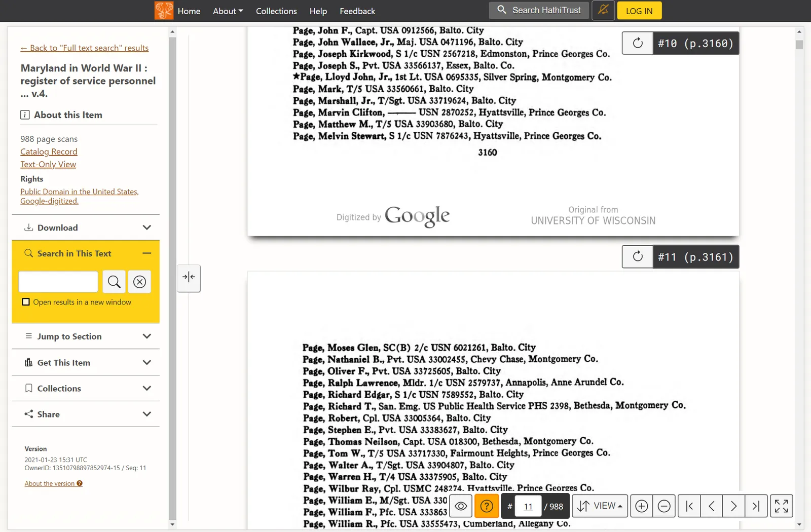The image size is (811, 532).
Task: Open the Text-Only View link
Action: click(48, 164)
